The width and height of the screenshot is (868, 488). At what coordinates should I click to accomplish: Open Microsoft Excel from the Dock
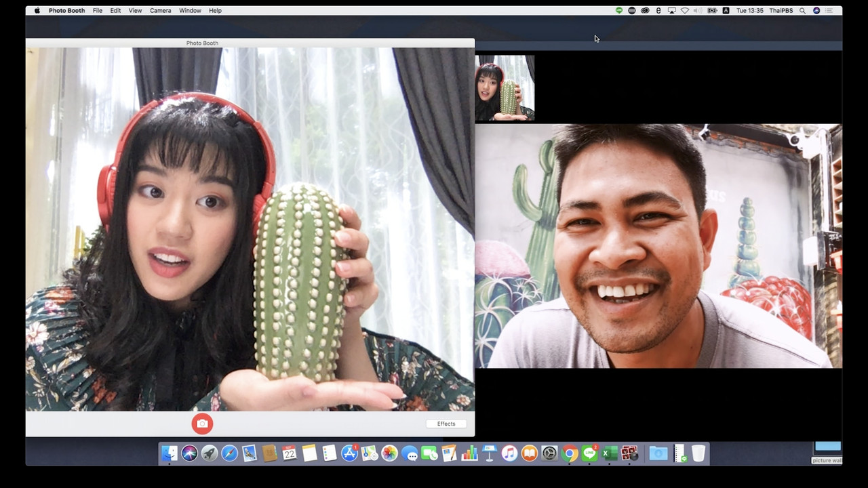pyautogui.click(x=609, y=453)
